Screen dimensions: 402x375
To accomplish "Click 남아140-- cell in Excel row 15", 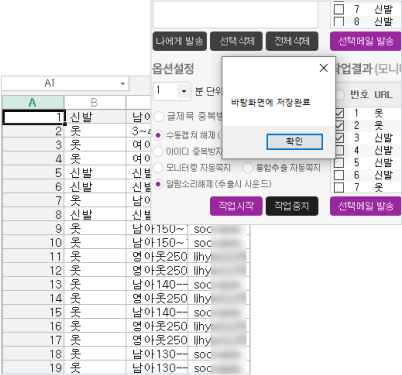I will point(157,312).
